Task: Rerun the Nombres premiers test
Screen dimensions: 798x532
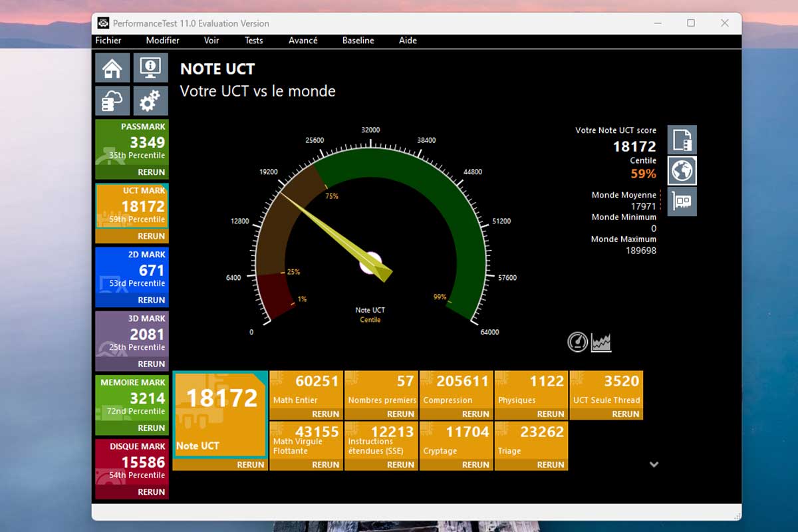Action: [x=401, y=414]
